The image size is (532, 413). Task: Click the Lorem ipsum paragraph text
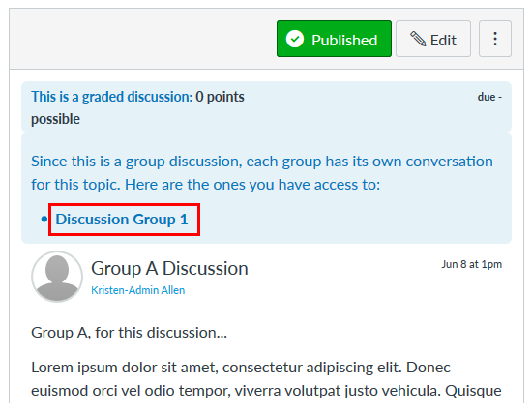pos(266,379)
